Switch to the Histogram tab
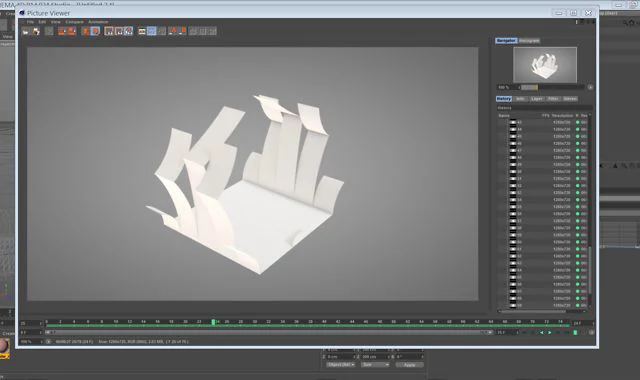 [529, 40]
